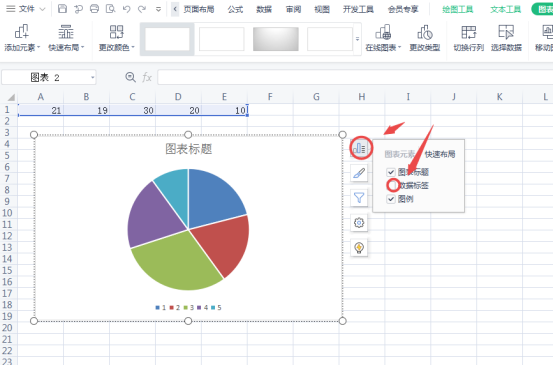
Task: Select the second chart style thumbnail
Action: pos(222,39)
